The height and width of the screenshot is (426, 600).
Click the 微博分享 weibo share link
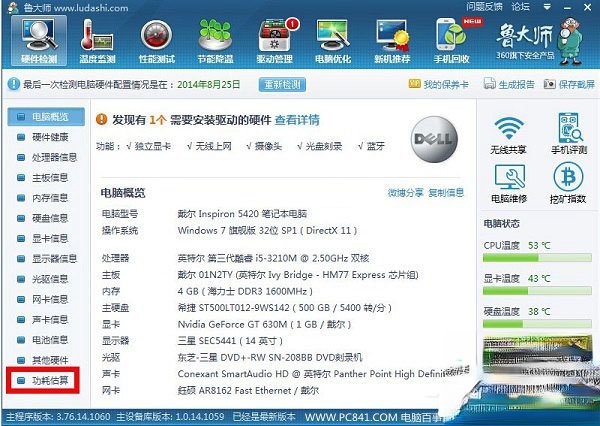point(405,193)
